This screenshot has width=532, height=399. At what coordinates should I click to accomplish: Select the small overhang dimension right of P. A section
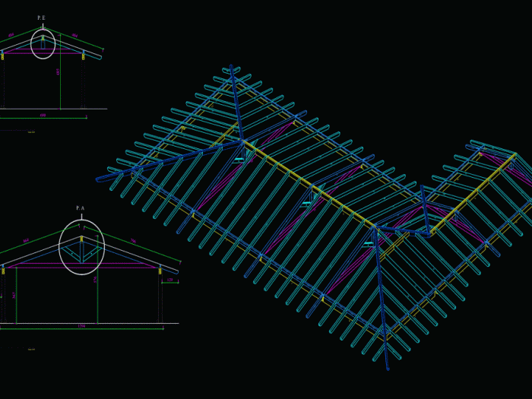[169, 280]
